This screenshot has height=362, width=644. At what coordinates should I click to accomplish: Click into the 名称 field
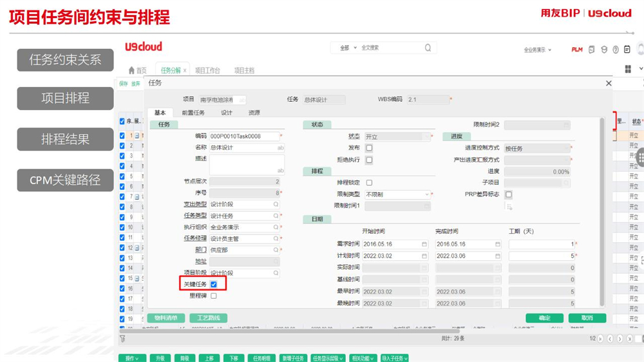[247, 148]
